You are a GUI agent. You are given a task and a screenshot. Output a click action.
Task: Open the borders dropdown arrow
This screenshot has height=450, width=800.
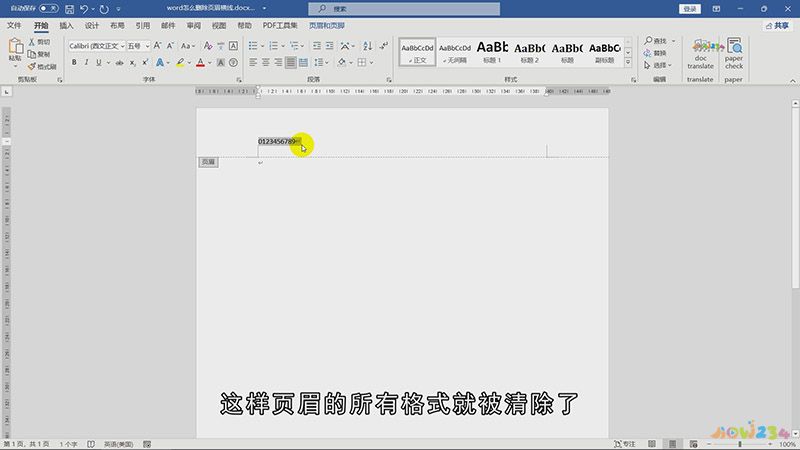[371, 62]
